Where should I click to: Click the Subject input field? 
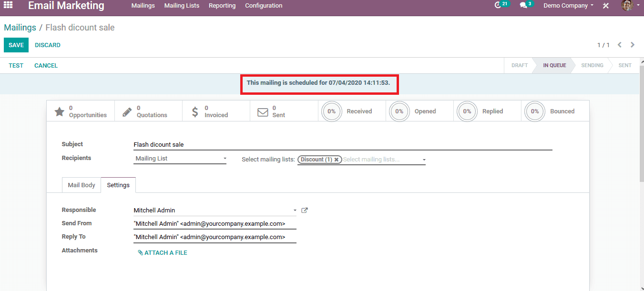[342, 144]
